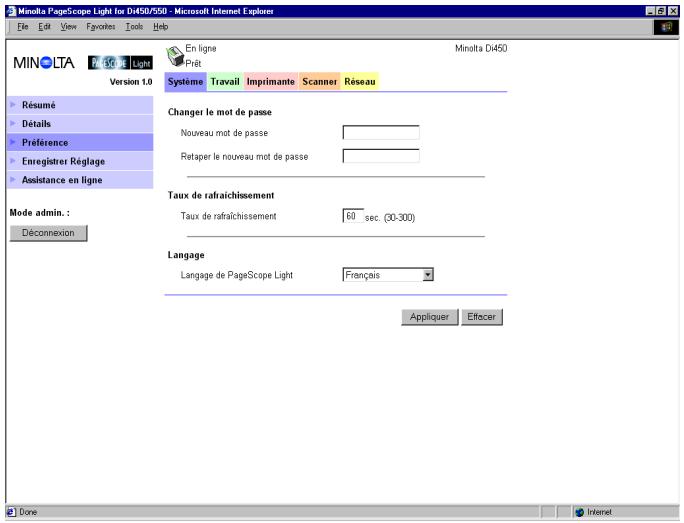Screen dimensions: 684x523
Task: Click the status bar page icon beside Done
Action: tap(11, 512)
